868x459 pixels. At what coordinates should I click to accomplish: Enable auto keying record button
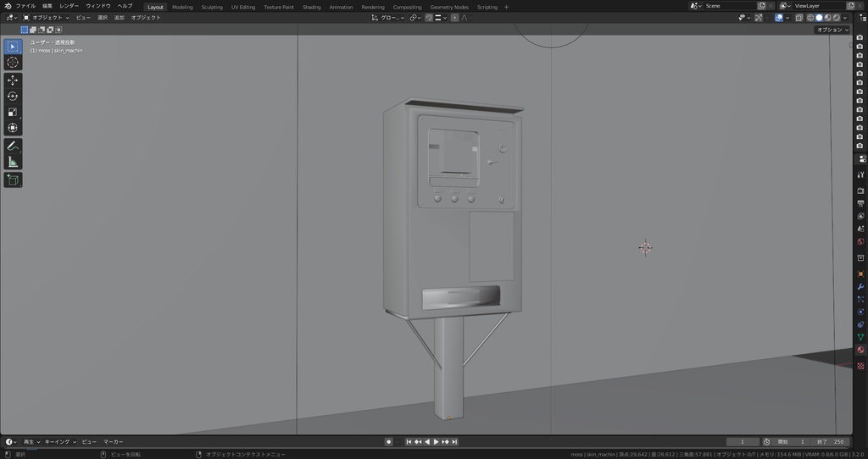click(388, 441)
